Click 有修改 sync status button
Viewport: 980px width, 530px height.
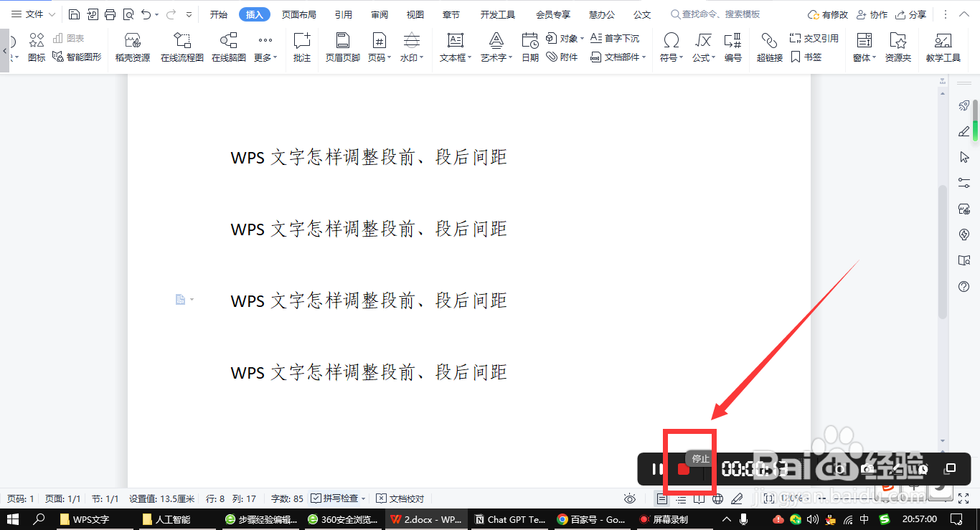pos(828,14)
